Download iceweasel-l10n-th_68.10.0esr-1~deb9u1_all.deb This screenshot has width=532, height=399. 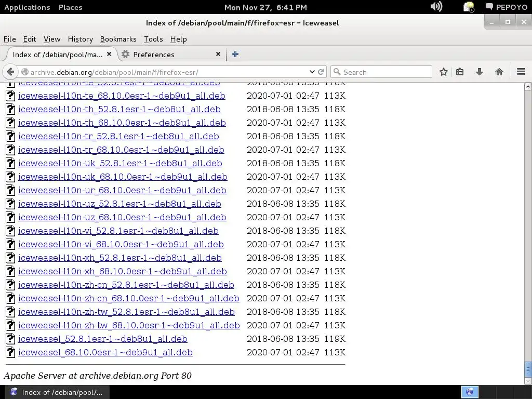click(122, 123)
